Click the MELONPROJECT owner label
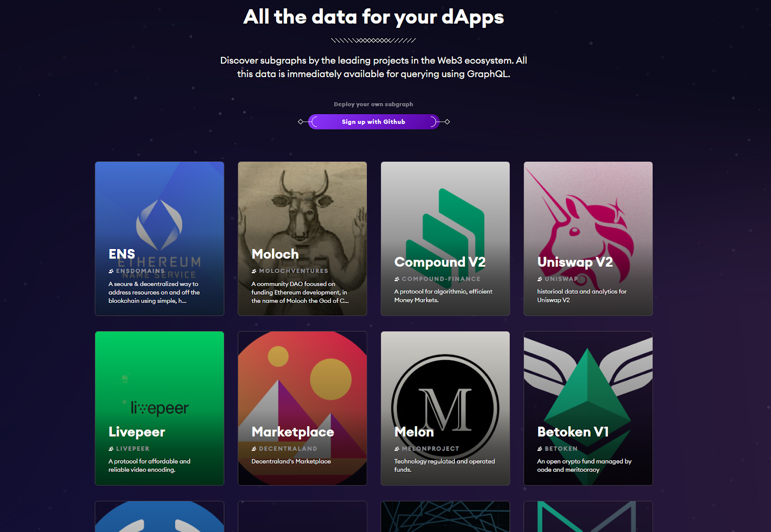This screenshot has height=532, width=771. 430,449
